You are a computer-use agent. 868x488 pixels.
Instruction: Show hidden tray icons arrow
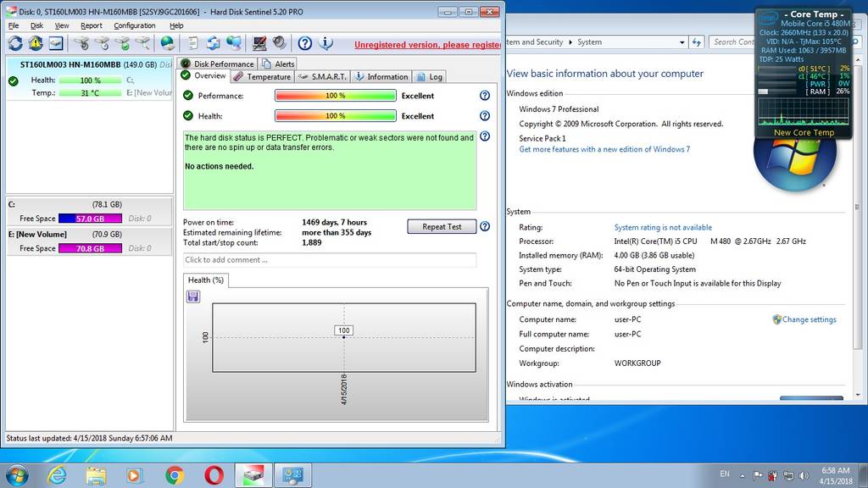point(743,475)
